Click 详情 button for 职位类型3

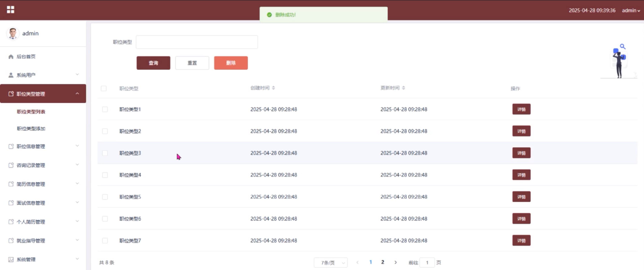tap(521, 153)
